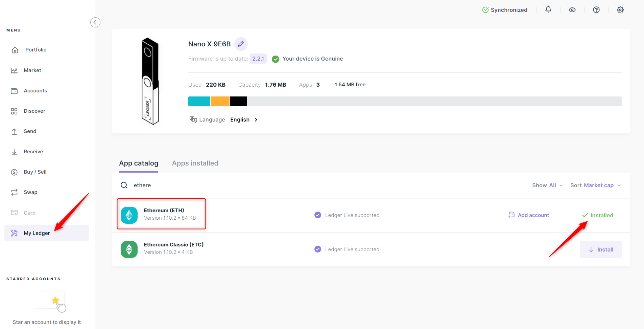644x329 pixels.
Task: Click the Market chart icon in the sidebar
Action: pyautogui.click(x=14, y=70)
